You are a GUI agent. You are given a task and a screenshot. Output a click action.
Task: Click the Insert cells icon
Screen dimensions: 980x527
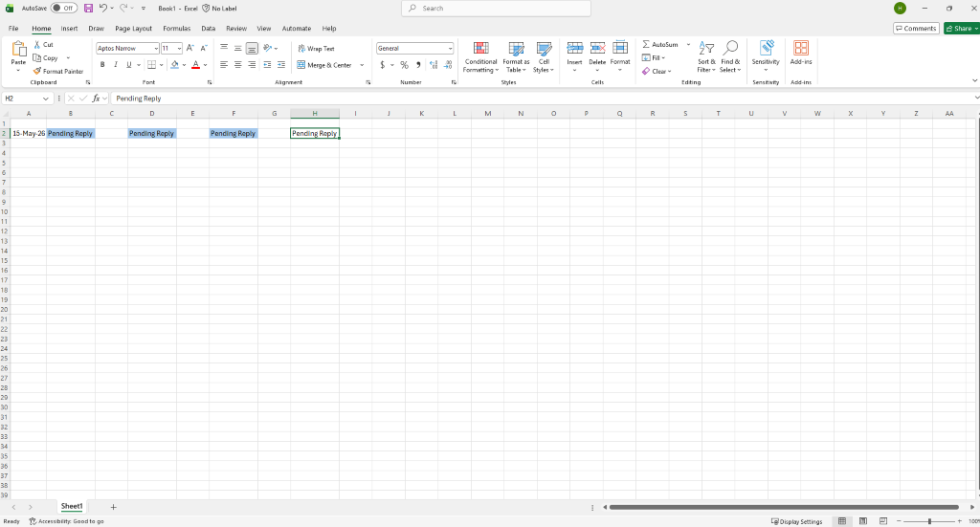tap(574, 49)
